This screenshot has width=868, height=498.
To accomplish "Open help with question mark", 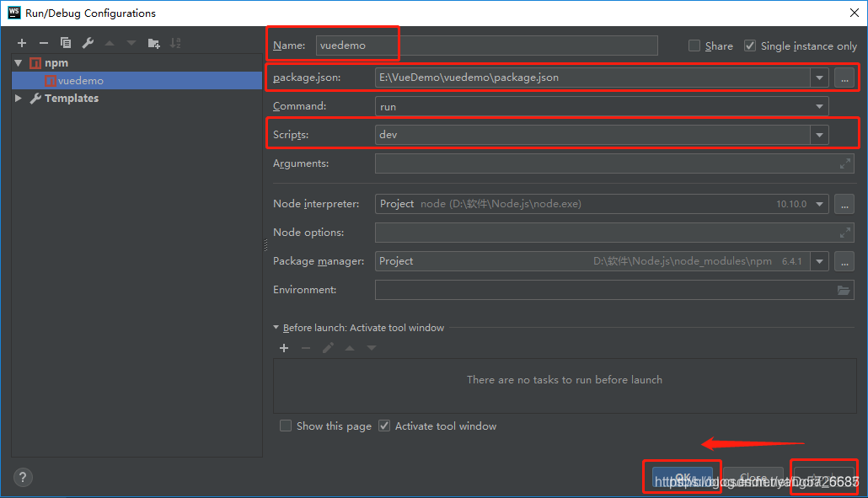I will coord(23,478).
